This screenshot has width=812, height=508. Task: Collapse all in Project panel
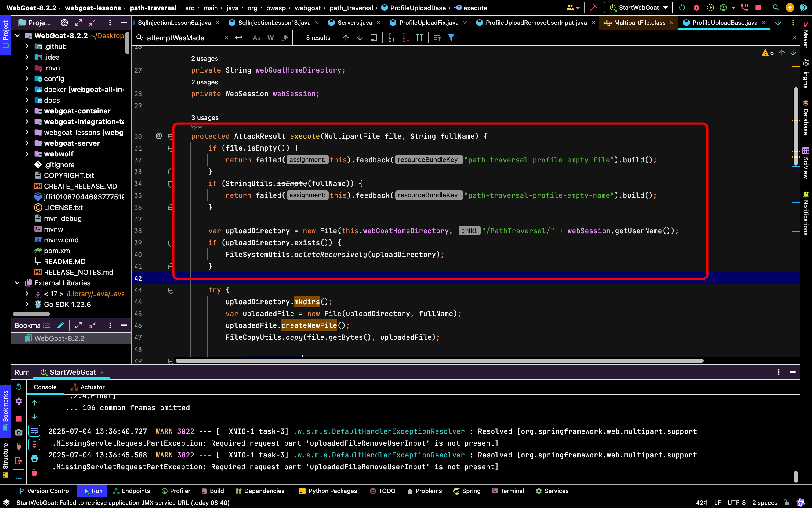pyautogui.click(x=92, y=23)
